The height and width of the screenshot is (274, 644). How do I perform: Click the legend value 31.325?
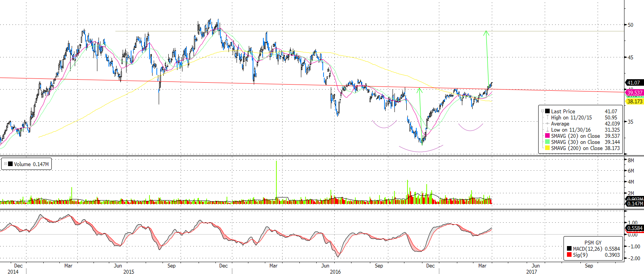[612, 130]
